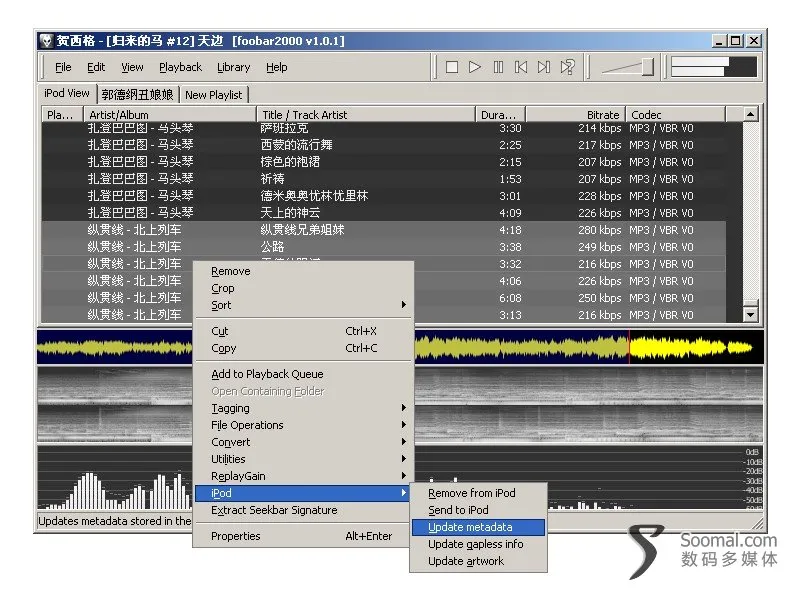Screen dimensions: 800x600
Task: Sort by Artist/Album column header
Action: click(x=170, y=115)
